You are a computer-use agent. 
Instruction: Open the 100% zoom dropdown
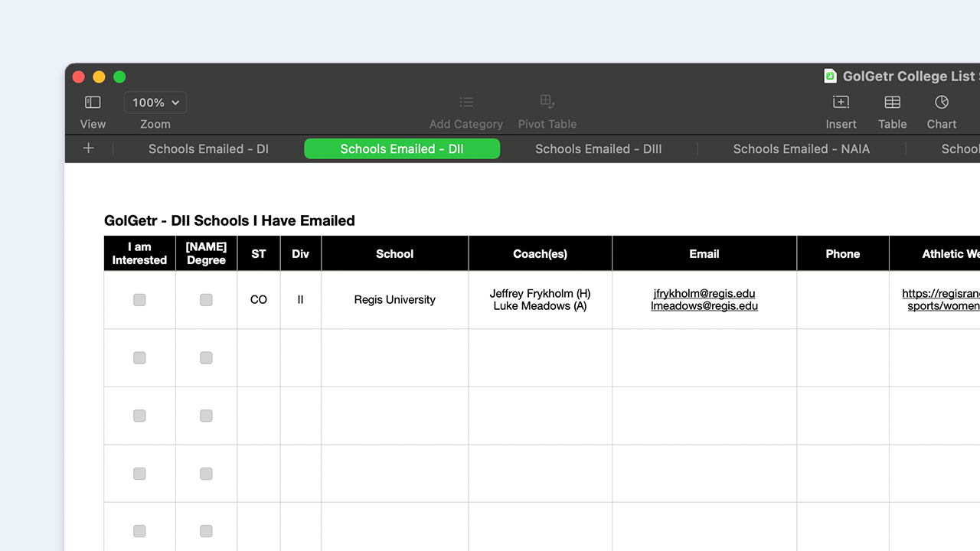coord(155,103)
